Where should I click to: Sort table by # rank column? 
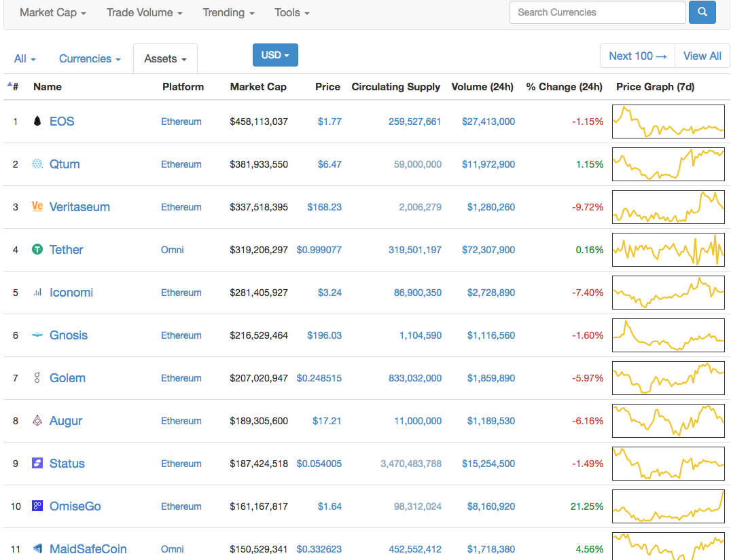point(14,87)
